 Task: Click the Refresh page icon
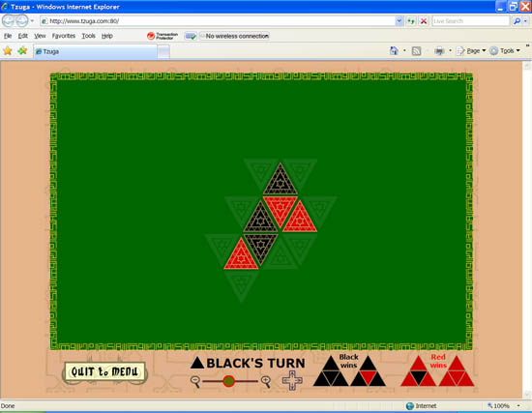pyautogui.click(x=411, y=21)
